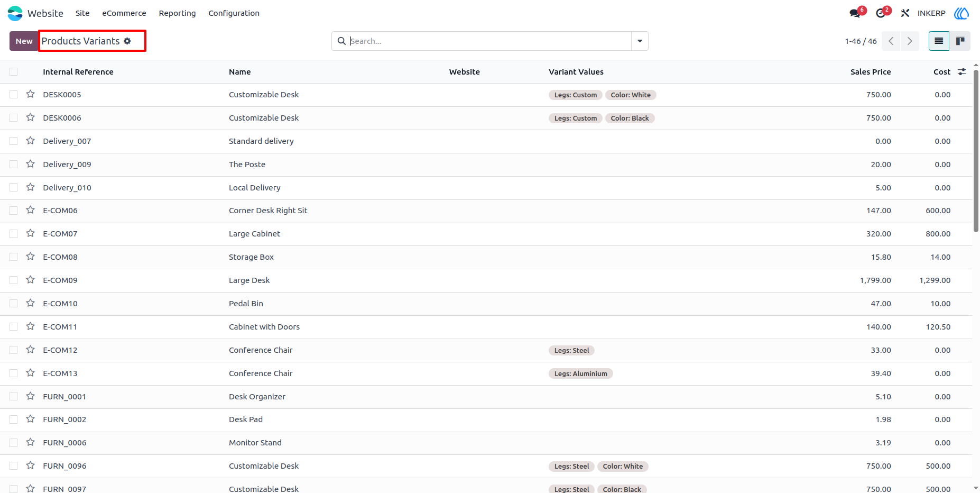This screenshot has width=980, height=493.
Task: Go to previous page of records
Action: tap(891, 41)
